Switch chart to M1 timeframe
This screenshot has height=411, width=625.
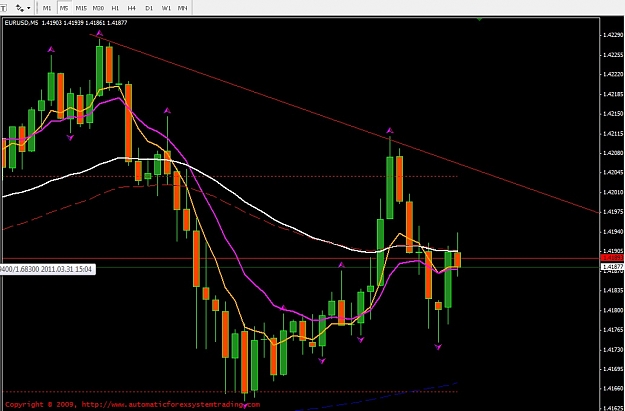pyautogui.click(x=47, y=8)
